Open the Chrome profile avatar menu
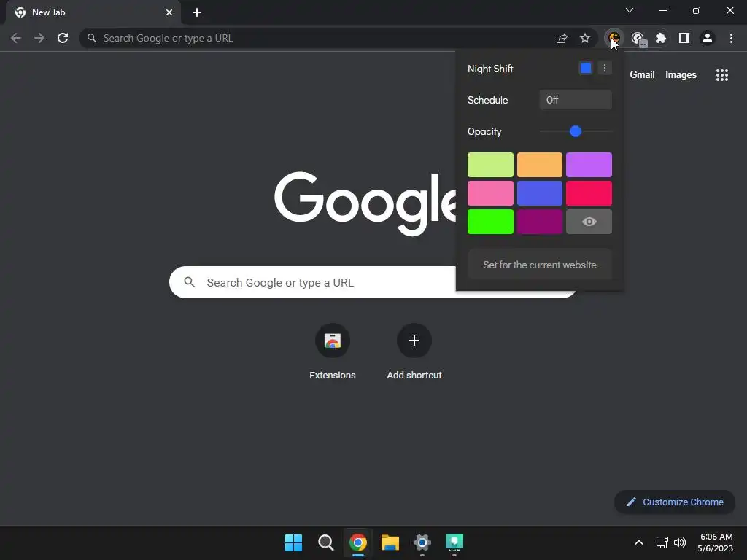Viewport: 747px width, 560px height. tap(708, 38)
